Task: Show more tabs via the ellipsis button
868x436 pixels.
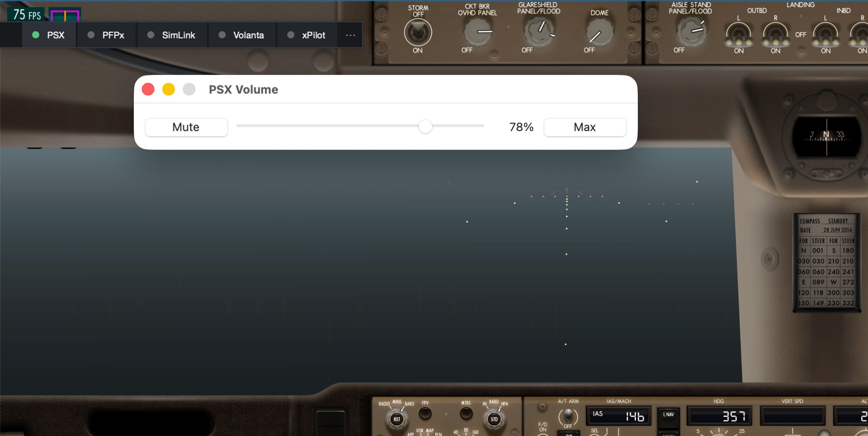Action: coord(350,35)
